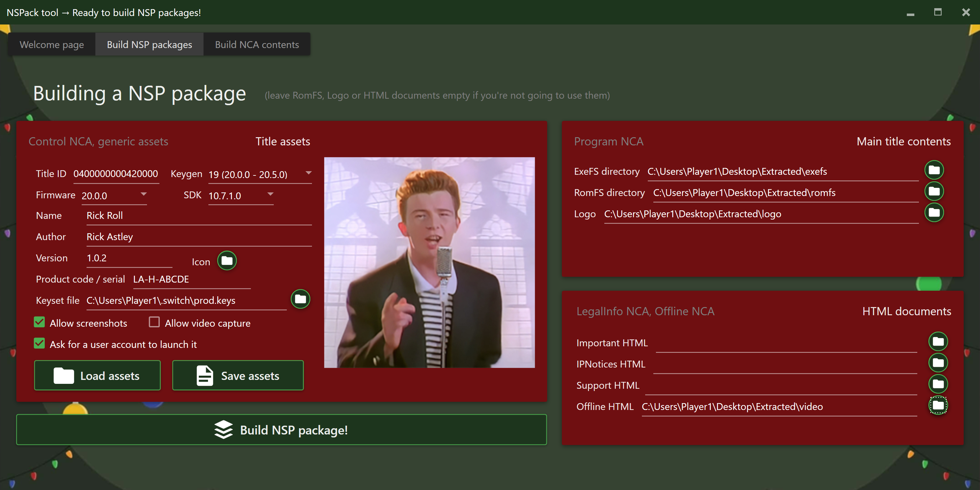Click the Load assets button

pos(97,375)
